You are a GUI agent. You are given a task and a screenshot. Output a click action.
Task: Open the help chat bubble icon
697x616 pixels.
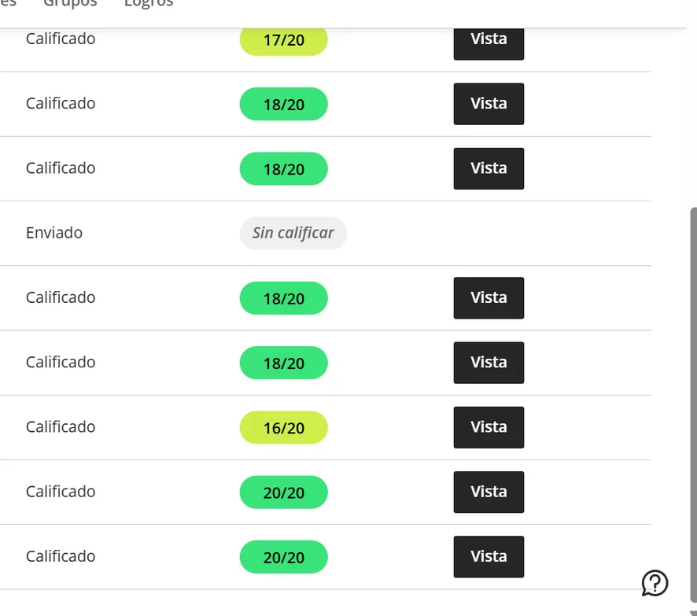pos(655,583)
